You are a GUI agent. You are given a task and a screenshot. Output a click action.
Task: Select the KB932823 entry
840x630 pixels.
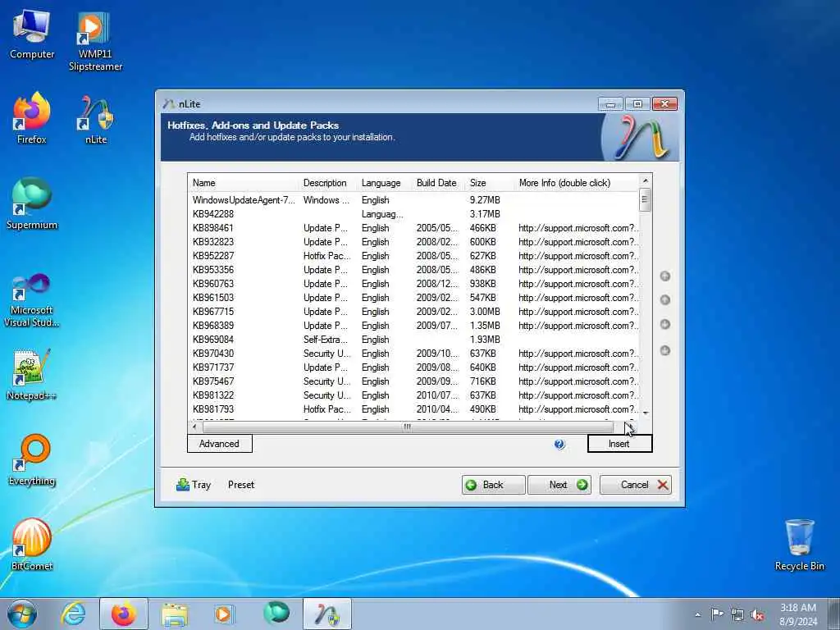413,242
